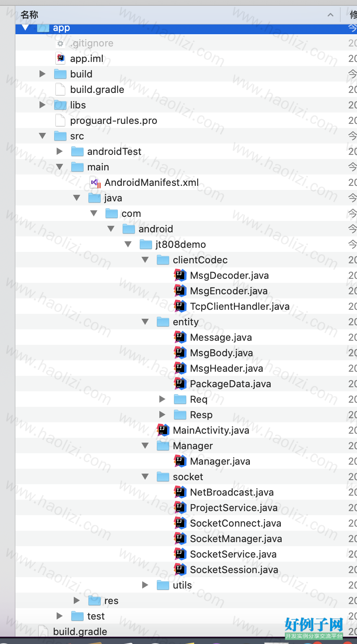The height and width of the screenshot is (644, 357).
Task: Collapse the Manager folder
Action: [x=145, y=446]
